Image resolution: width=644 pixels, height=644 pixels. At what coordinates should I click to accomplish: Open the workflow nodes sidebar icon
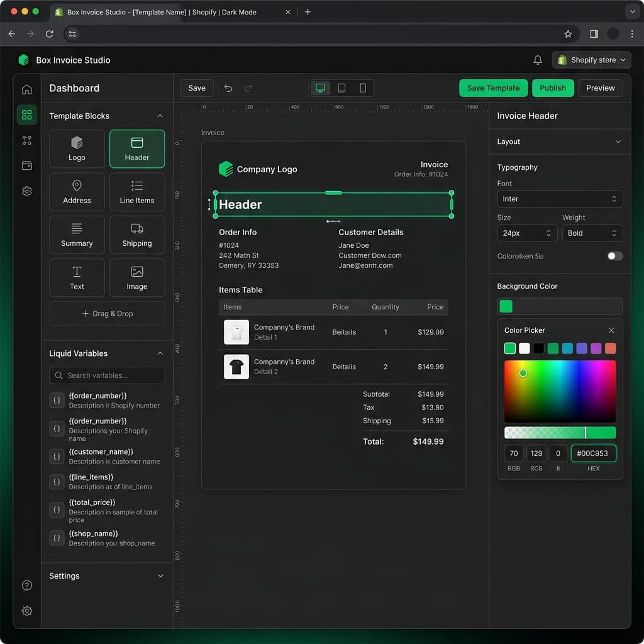point(26,140)
